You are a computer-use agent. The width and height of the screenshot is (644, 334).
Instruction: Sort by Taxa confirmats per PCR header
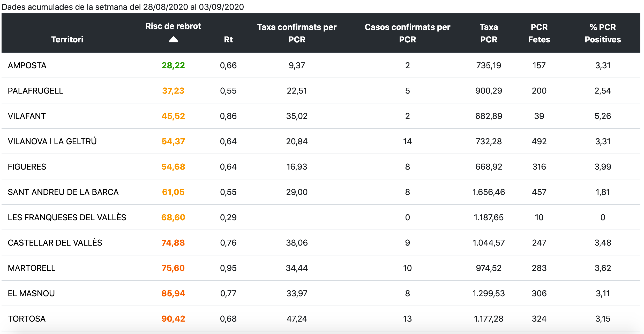297,33
